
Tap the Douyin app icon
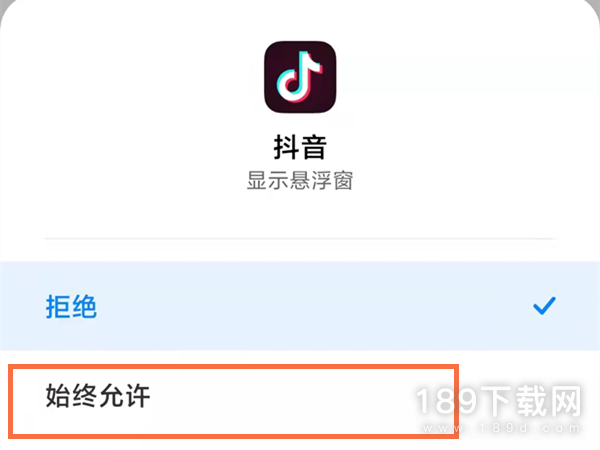point(300,77)
